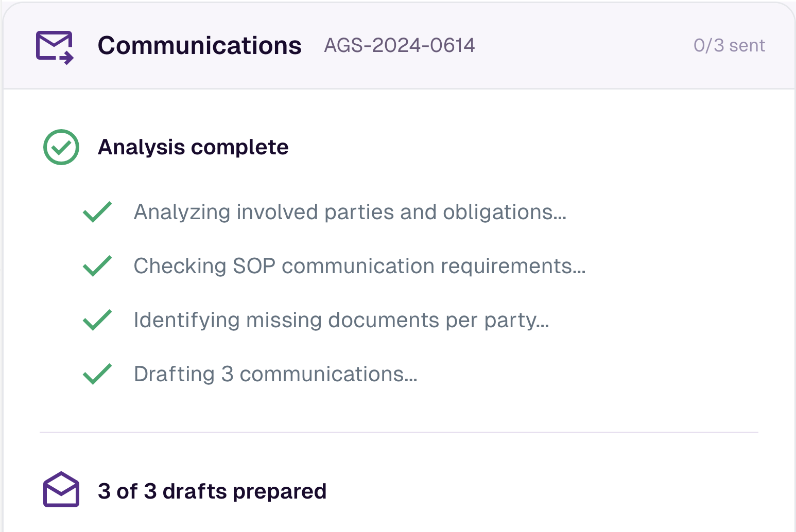Click blank space right of Analysis complete heading
Screen dimensions: 796x532
click(x=515, y=147)
